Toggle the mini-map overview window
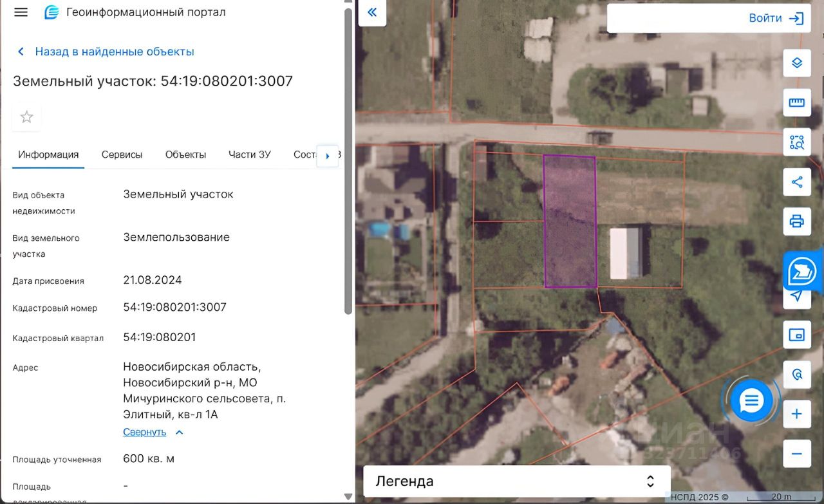The image size is (824, 504). (x=796, y=335)
